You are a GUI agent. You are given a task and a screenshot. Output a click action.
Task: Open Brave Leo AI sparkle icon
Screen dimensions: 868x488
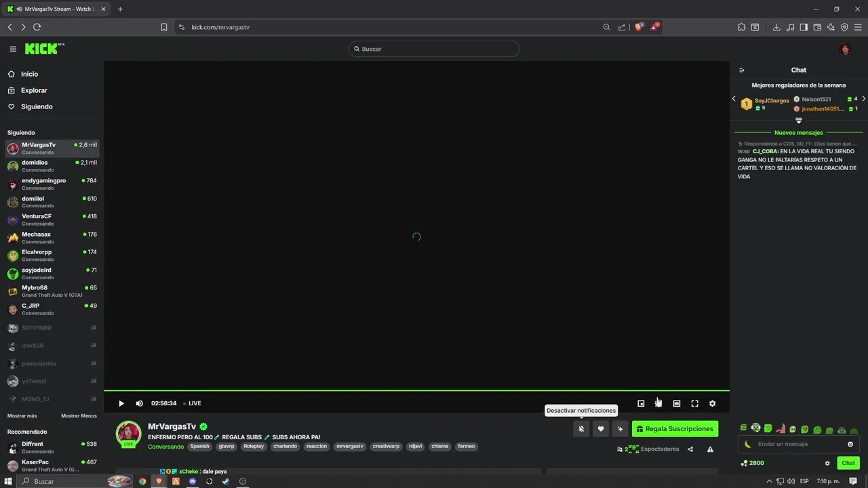point(831,27)
